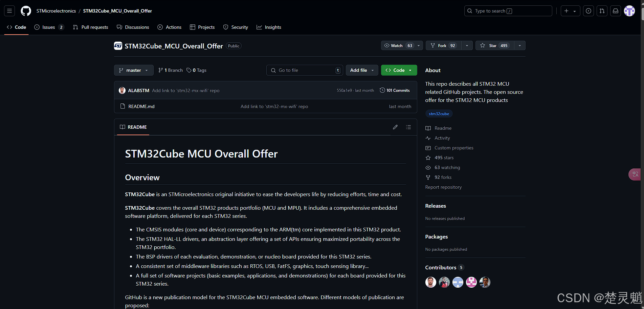This screenshot has width=644, height=309.
Task: View the 1 Branch link
Action: (171, 70)
